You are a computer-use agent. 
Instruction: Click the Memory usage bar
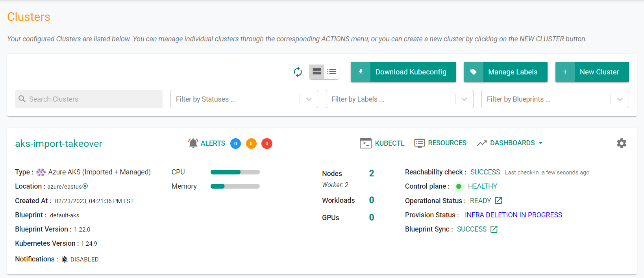tap(235, 186)
